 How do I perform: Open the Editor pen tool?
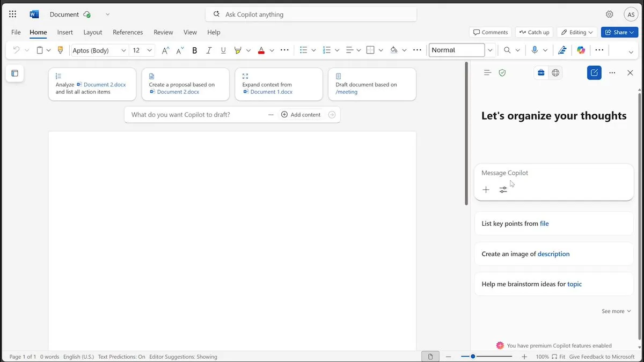[562, 50]
